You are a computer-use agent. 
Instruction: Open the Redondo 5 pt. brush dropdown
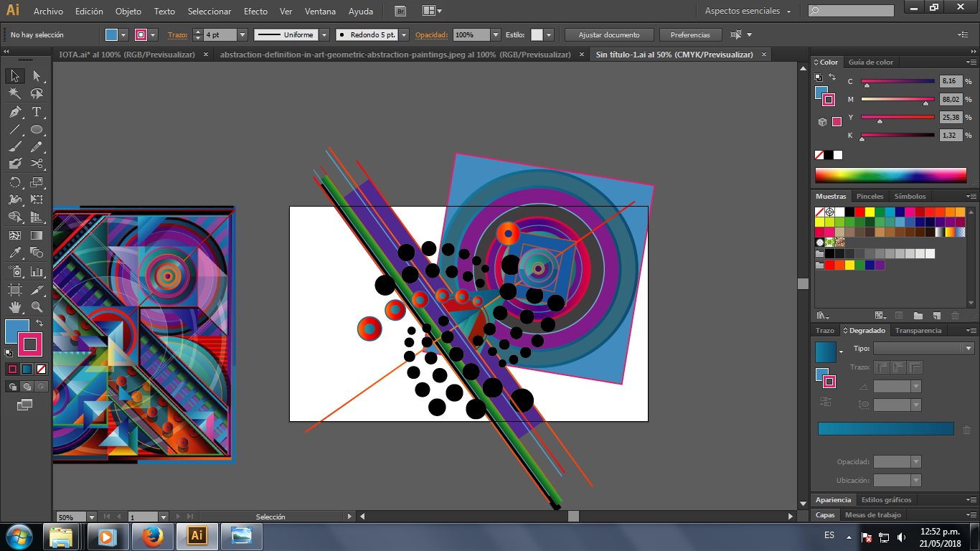(404, 34)
